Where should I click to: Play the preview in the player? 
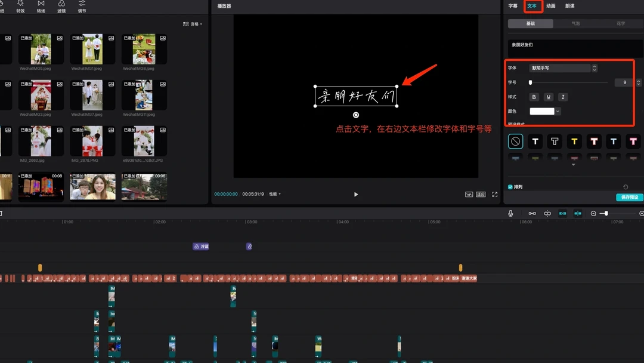pyautogui.click(x=355, y=195)
